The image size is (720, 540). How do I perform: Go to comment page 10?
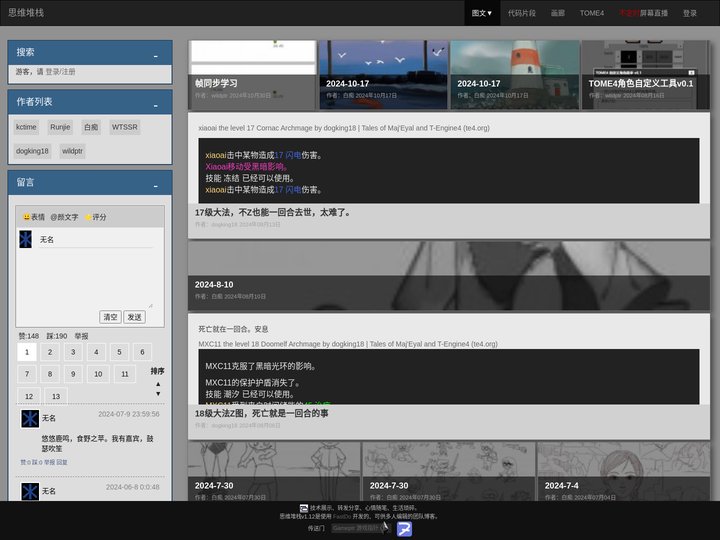point(98,374)
